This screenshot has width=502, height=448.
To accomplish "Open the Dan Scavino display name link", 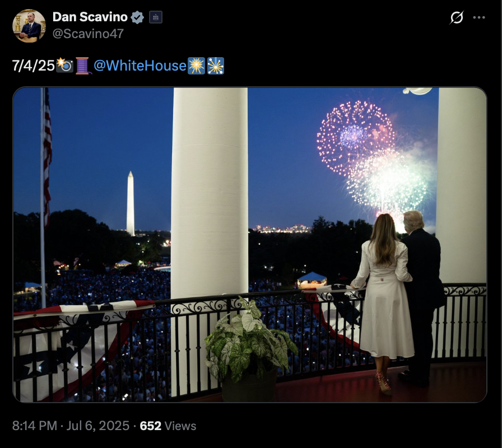I will [90, 17].
